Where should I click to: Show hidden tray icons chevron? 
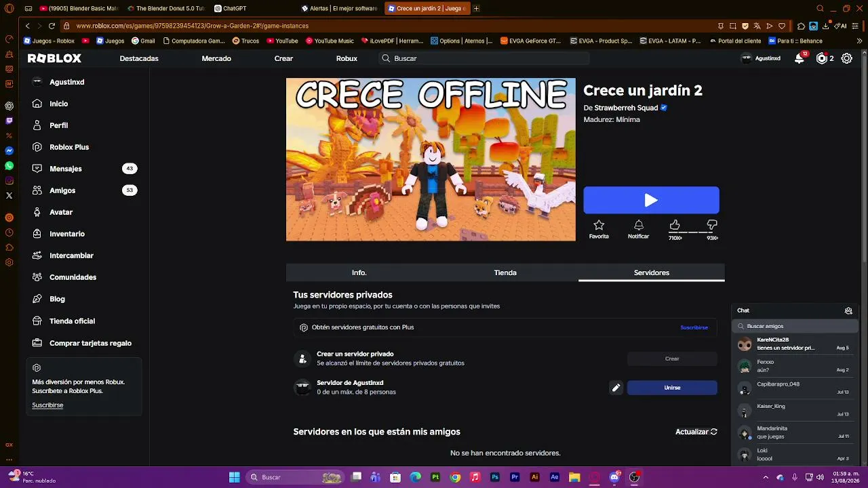tap(764, 477)
